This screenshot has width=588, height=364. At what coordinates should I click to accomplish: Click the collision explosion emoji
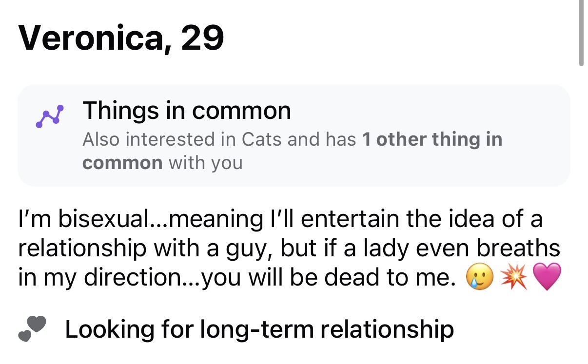point(512,278)
